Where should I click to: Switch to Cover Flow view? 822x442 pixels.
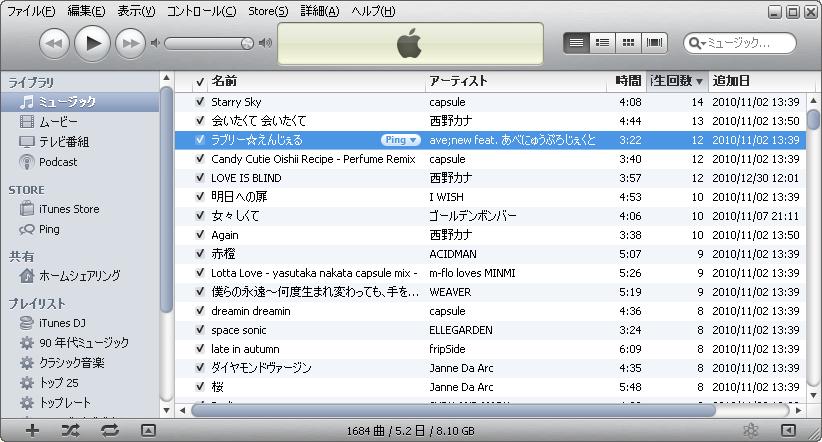(x=654, y=43)
